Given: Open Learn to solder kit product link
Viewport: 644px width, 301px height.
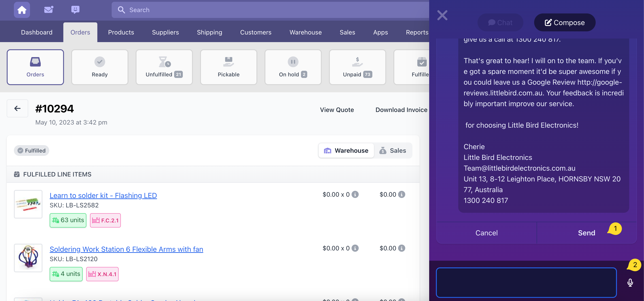Looking at the screenshot, I should (103, 196).
